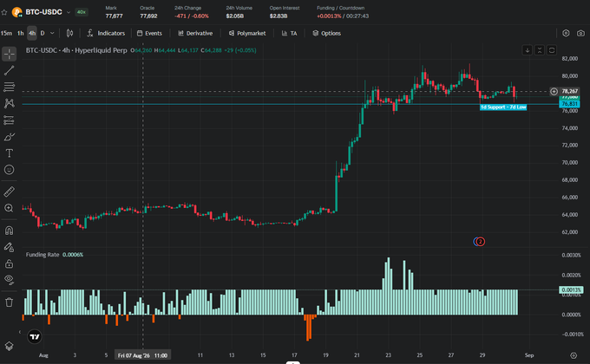Click the plus button at price 78,267
Viewport: 590px width, 364px height.
pyautogui.click(x=554, y=91)
